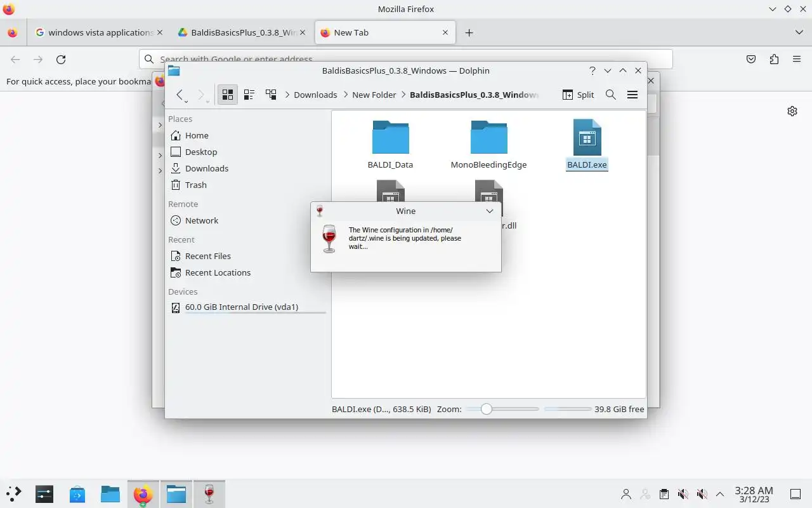812x508 pixels.
Task: Open the KDE application launcher
Action: (13, 493)
